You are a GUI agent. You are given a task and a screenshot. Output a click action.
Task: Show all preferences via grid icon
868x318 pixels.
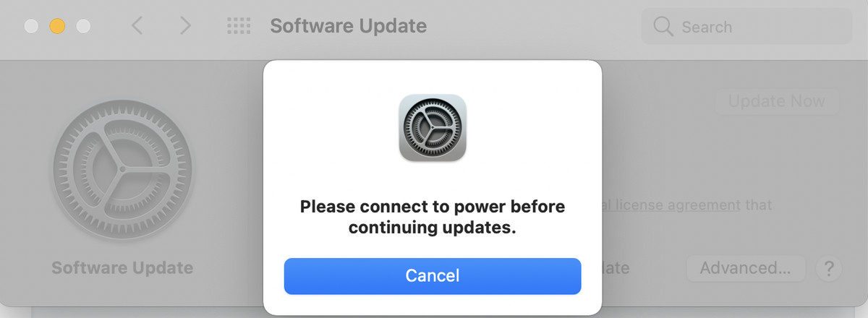[x=239, y=26]
